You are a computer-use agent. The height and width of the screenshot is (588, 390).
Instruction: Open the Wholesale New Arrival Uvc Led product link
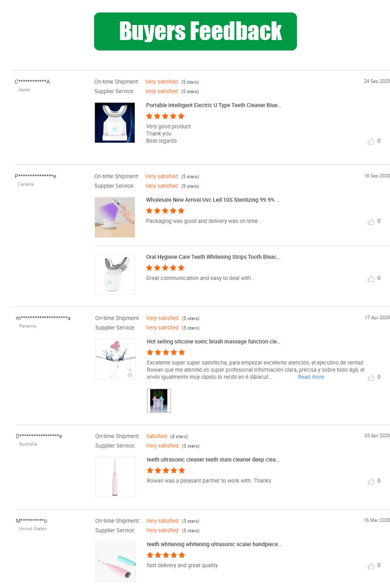(213, 200)
